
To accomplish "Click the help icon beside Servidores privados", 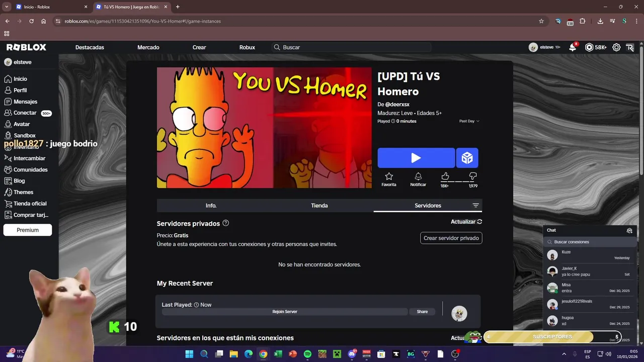I will click(x=226, y=223).
